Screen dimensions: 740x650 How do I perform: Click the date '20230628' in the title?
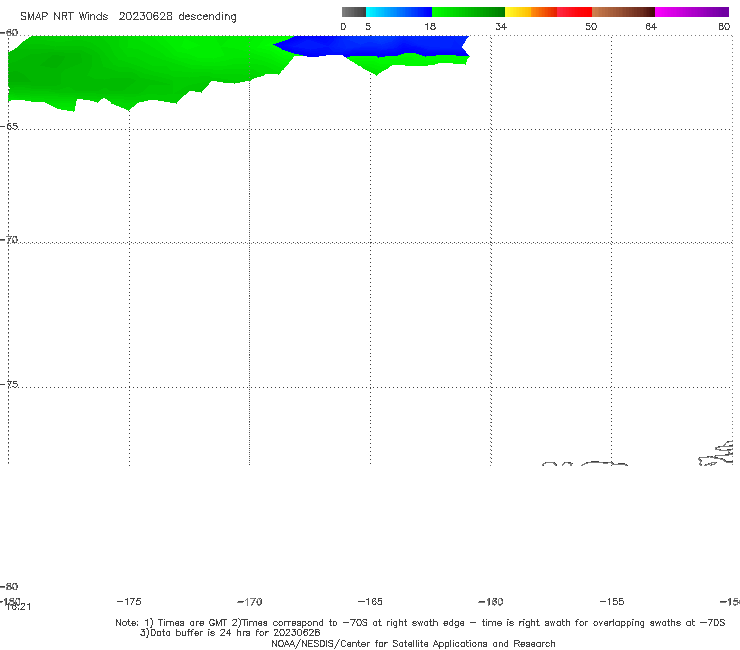tap(145, 16)
